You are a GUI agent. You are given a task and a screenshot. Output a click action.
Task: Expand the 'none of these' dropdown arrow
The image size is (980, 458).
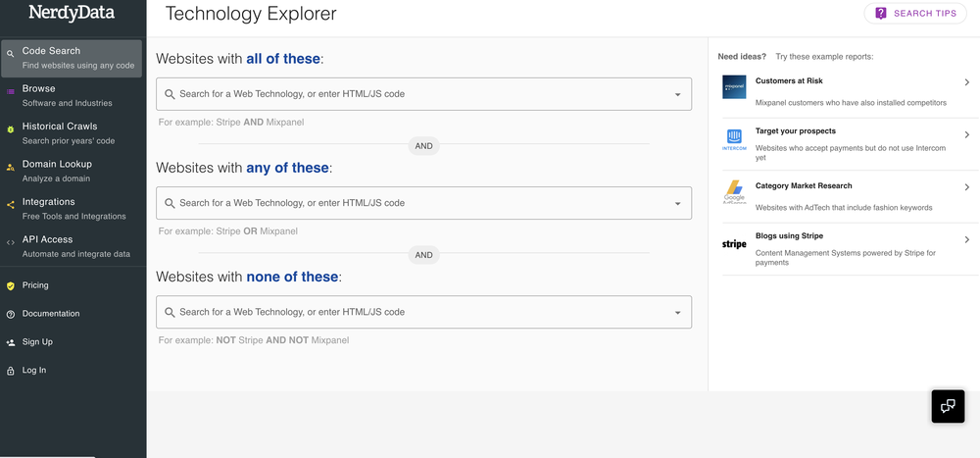click(x=677, y=312)
